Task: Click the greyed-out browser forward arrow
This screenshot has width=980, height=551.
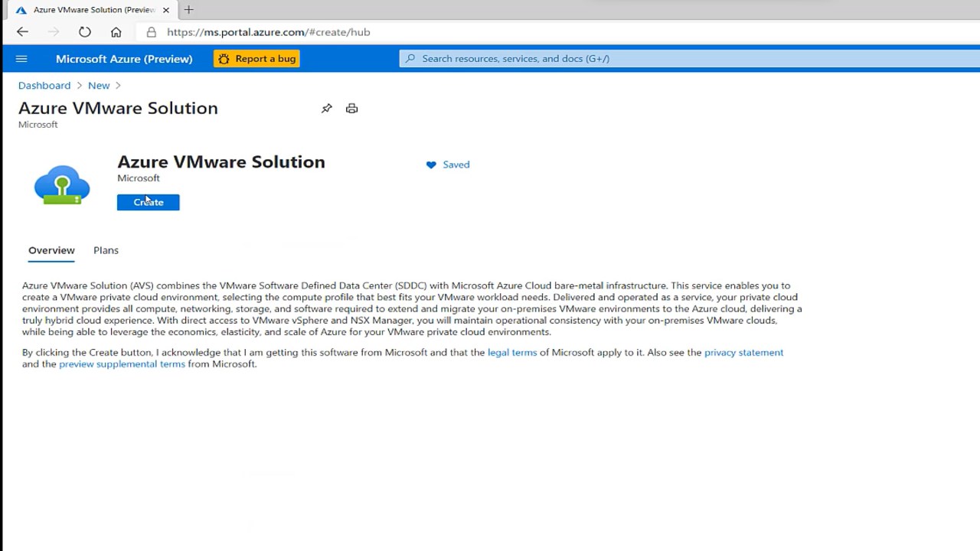Action: tap(53, 31)
